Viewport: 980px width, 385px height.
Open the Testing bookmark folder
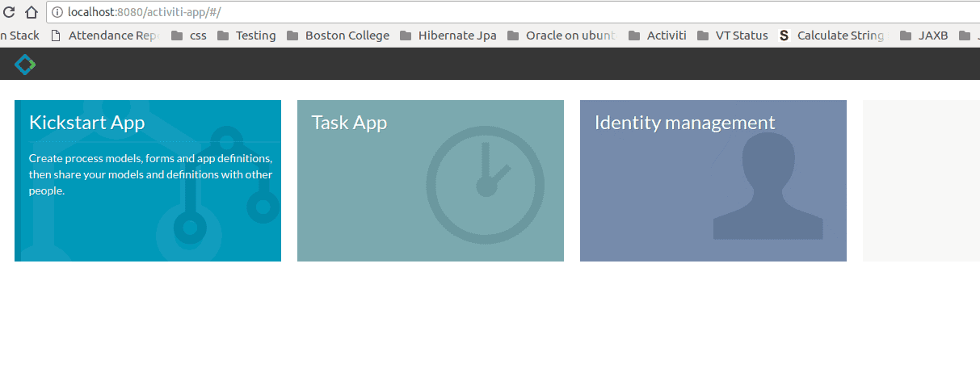coord(246,36)
